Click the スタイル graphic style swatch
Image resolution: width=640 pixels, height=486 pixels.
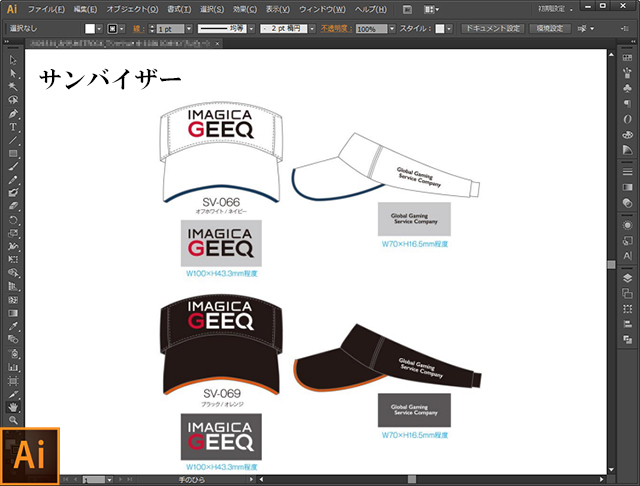tap(440, 29)
